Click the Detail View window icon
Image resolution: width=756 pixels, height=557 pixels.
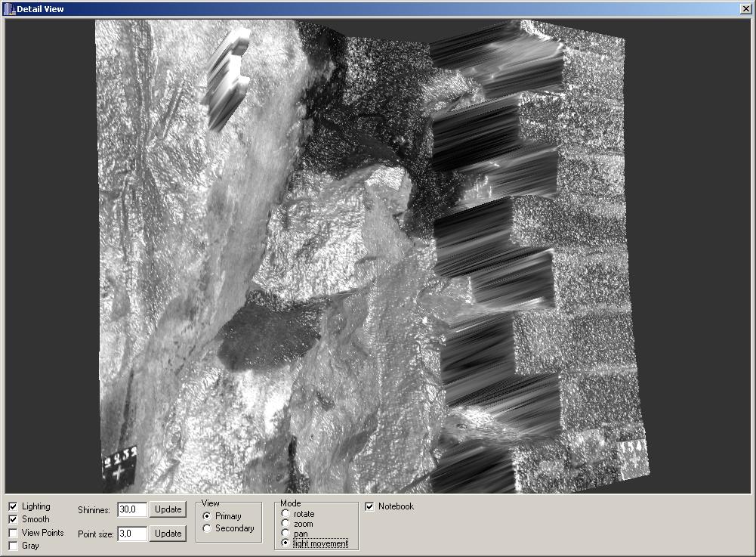(9, 9)
